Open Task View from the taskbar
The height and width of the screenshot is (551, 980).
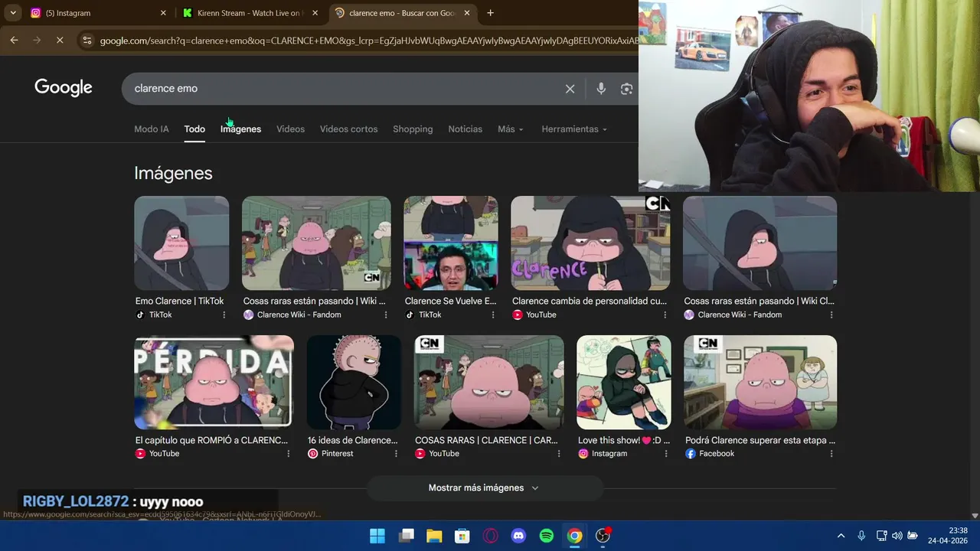[406, 536]
